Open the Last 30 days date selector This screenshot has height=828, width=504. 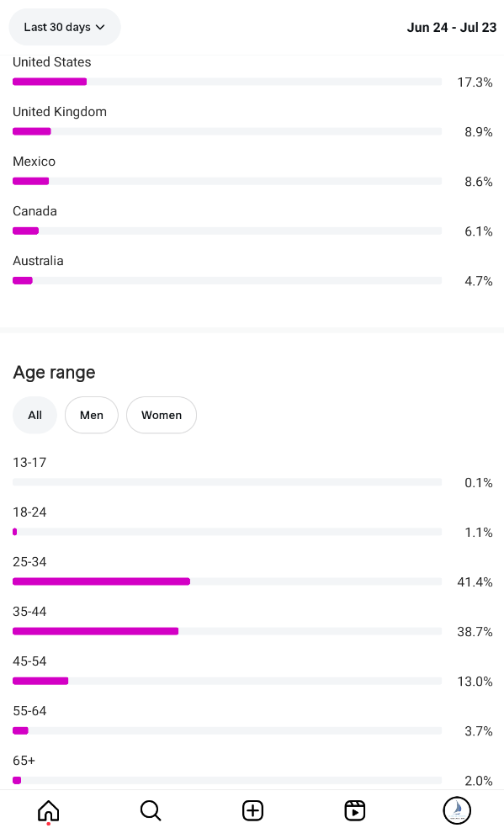(x=65, y=27)
